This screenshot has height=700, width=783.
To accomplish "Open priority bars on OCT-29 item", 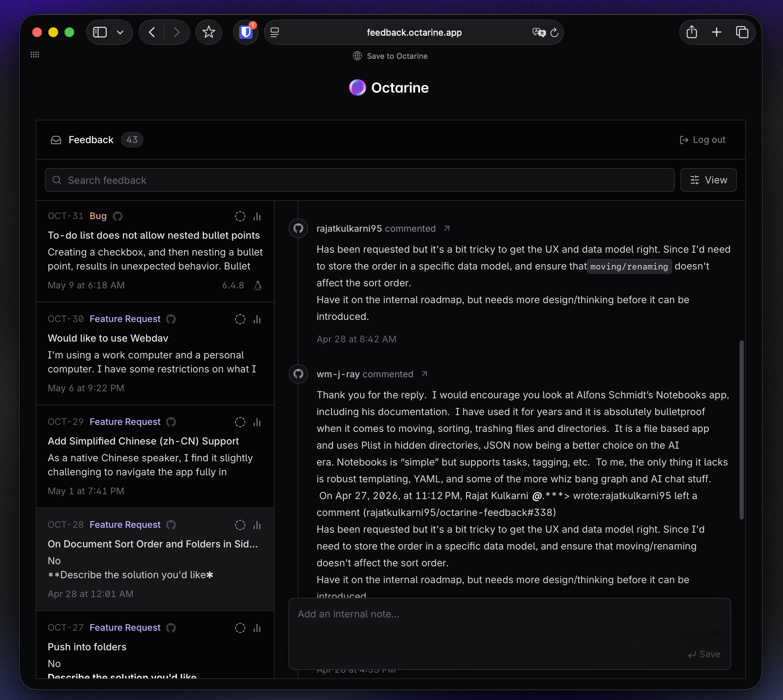I will [x=257, y=422].
